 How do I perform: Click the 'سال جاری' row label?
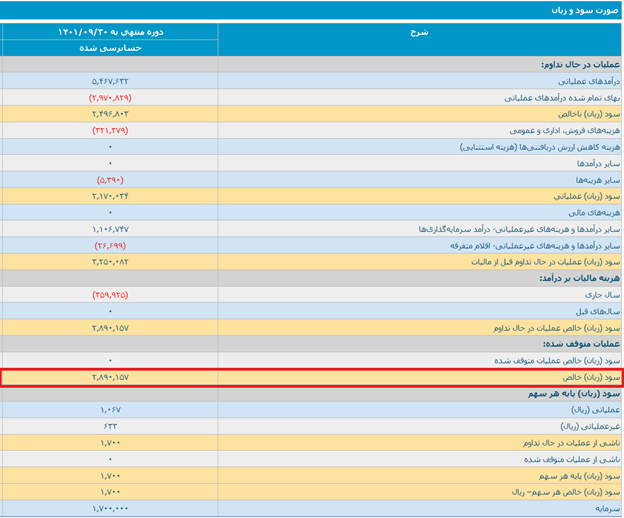click(x=603, y=295)
